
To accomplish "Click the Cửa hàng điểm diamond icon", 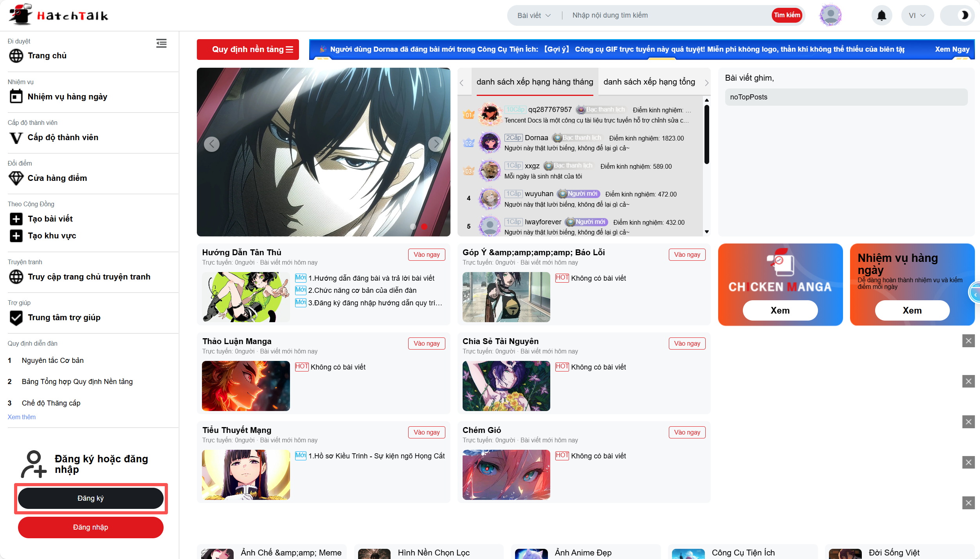I will click(x=16, y=178).
